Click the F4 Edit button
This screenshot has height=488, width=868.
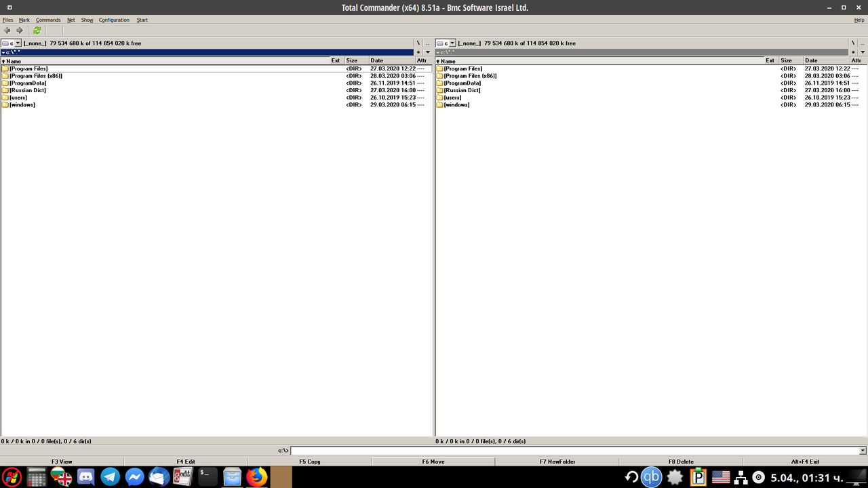pyautogui.click(x=186, y=462)
